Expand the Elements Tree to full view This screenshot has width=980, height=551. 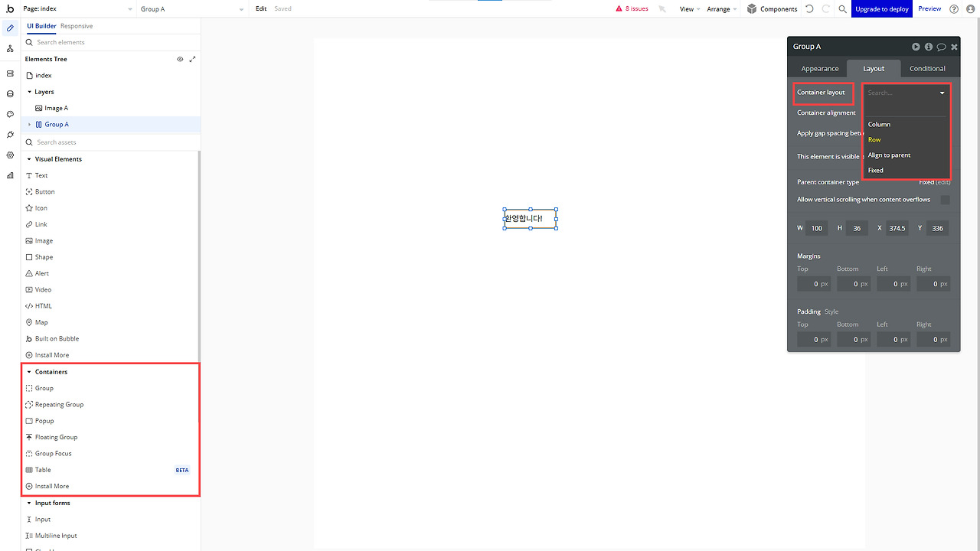pyautogui.click(x=192, y=59)
